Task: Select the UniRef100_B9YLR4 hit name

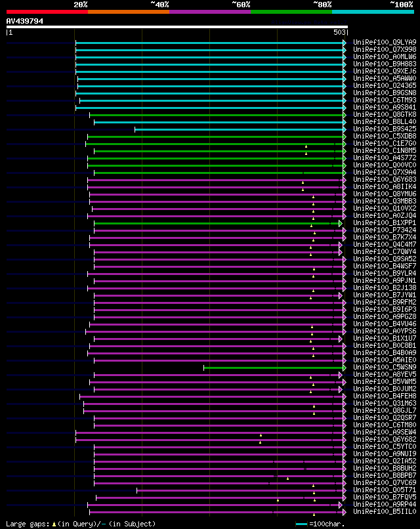Action: [x=385, y=273]
